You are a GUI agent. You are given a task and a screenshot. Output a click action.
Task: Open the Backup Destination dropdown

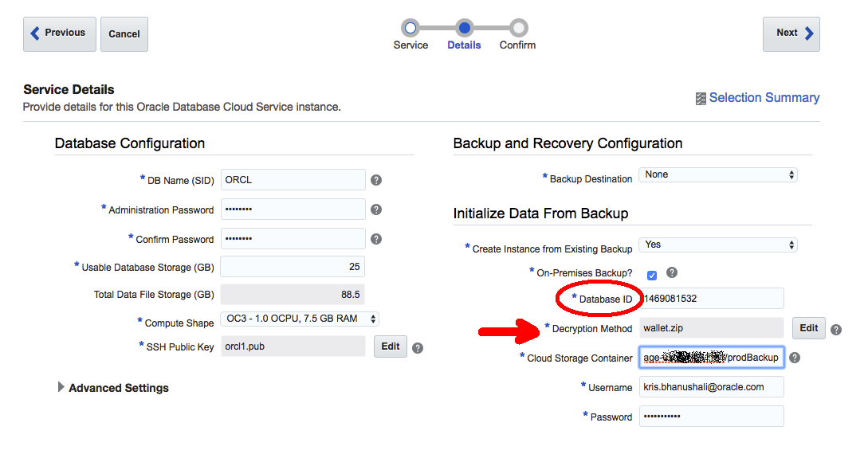[x=717, y=174]
